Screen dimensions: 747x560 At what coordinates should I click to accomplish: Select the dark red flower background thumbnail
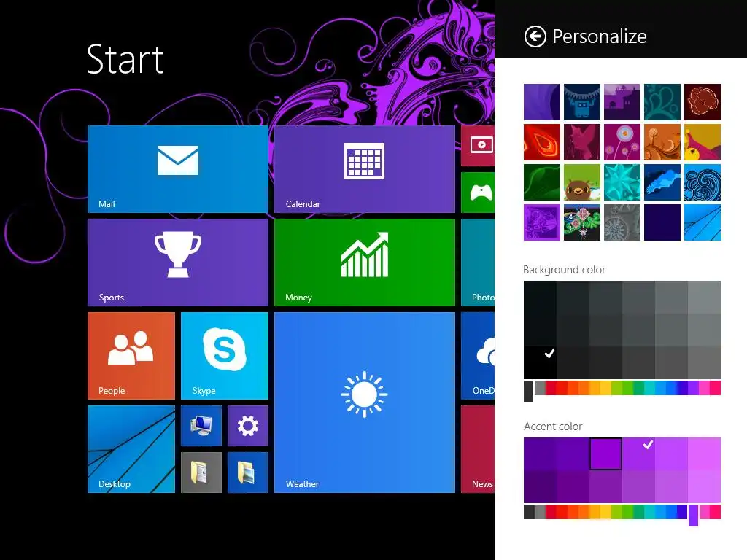(703, 102)
